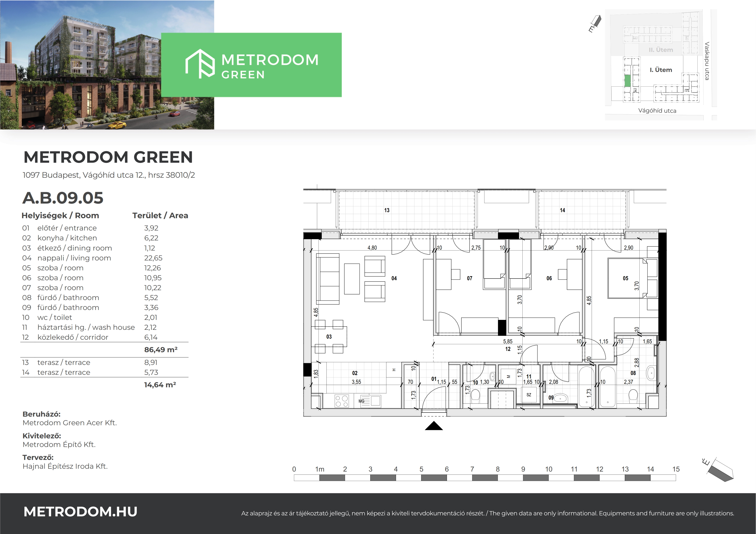
Task: Click room label 07 on floor plan
Action: (470, 278)
